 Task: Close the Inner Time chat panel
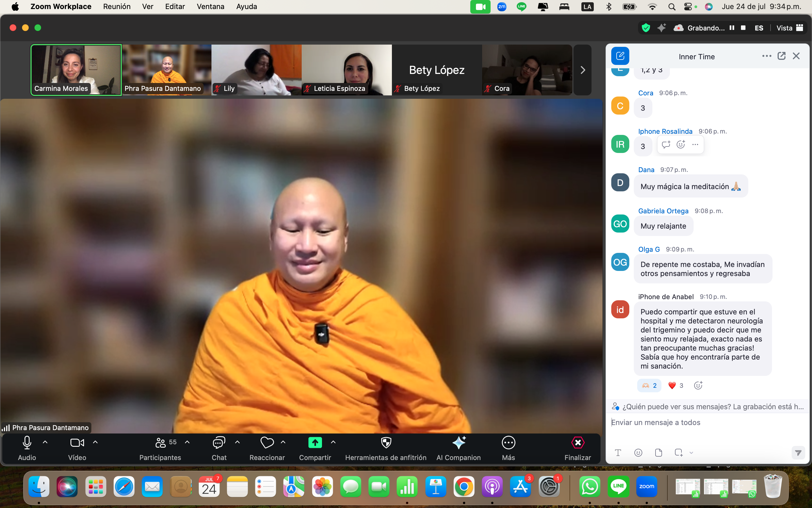pyautogui.click(x=796, y=56)
